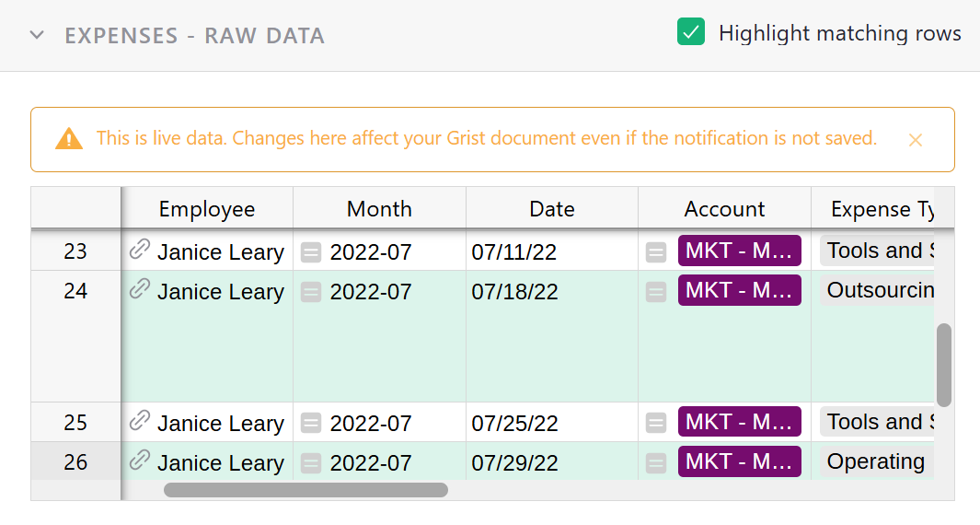
Task: Click the warning triangle icon in the notice
Action: pos(69,139)
